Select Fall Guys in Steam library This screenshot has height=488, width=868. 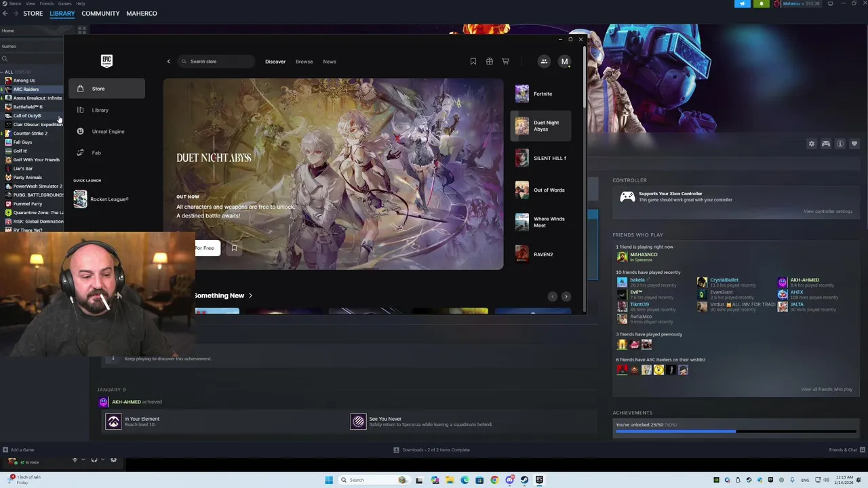point(22,142)
